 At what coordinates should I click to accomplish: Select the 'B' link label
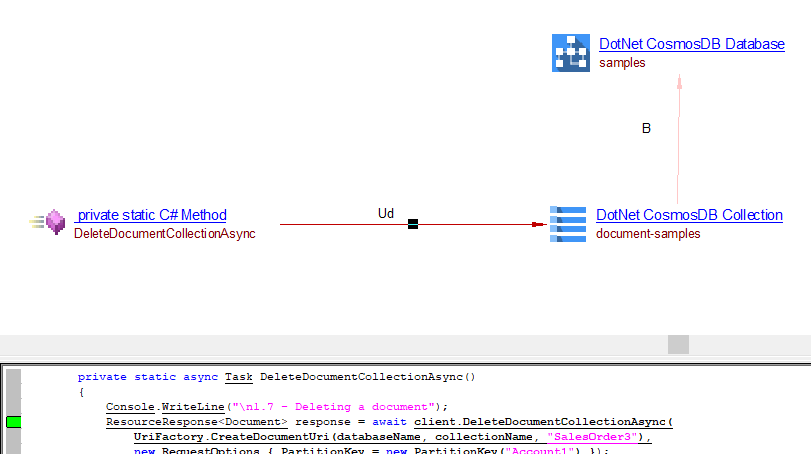pos(646,128)
